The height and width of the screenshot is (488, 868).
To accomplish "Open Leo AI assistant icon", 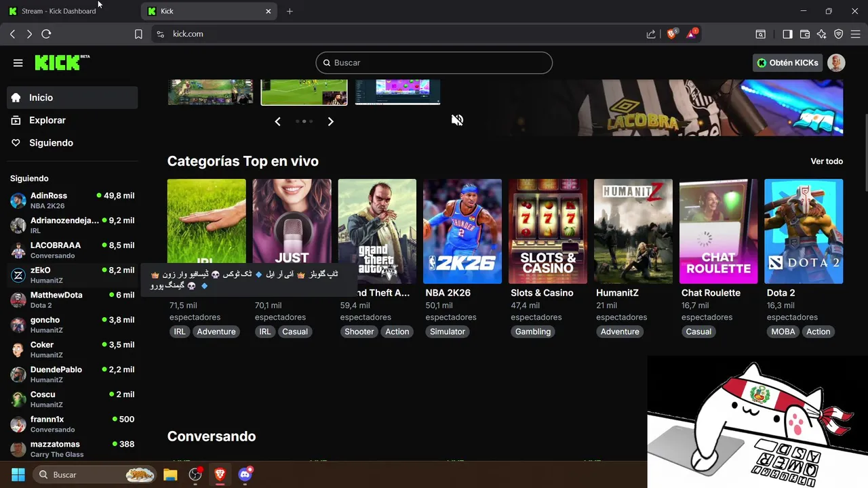I will pos(822,34).
